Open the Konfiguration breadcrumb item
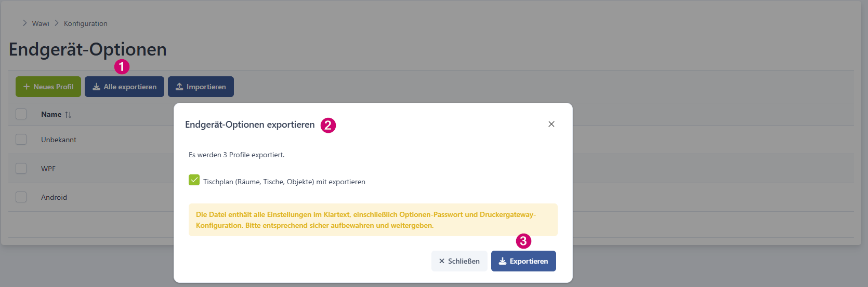Screen dimensions: 868x287 (x=86, y=23)
